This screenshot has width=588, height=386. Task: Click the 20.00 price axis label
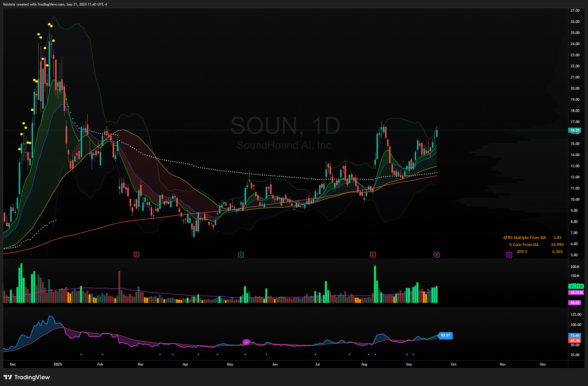(575, 88)
